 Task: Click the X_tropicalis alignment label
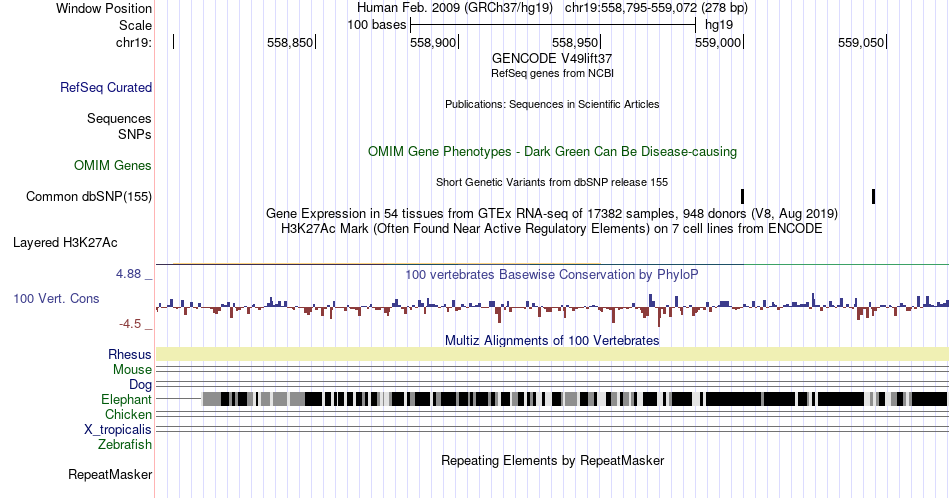coord(118,430)
